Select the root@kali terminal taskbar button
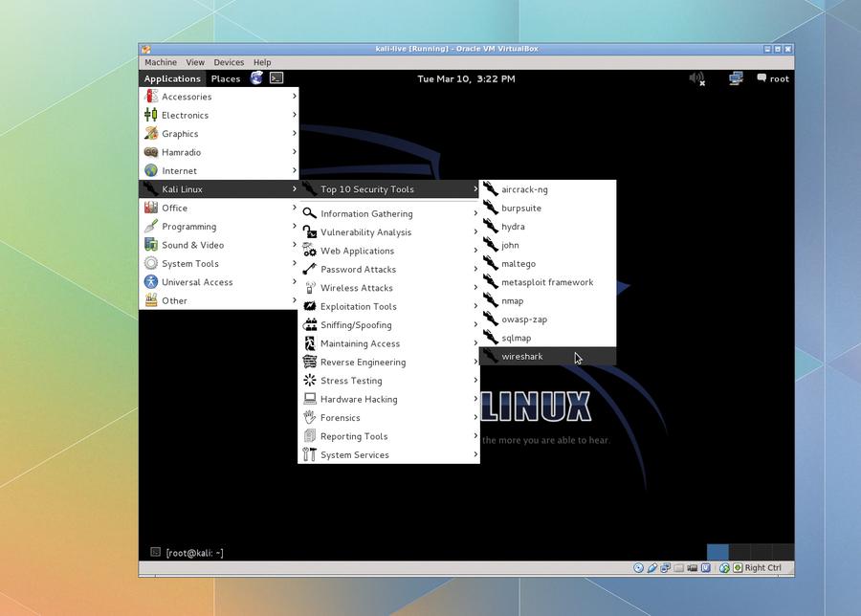Viewport: 861px width, 616px height. tap(187, 552)
